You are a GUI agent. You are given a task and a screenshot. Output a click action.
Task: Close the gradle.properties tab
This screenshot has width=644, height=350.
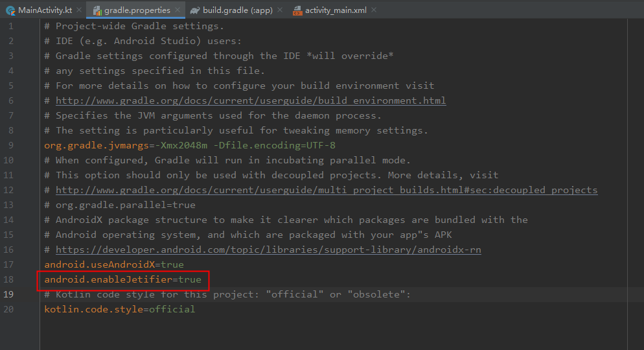(178, 10)
